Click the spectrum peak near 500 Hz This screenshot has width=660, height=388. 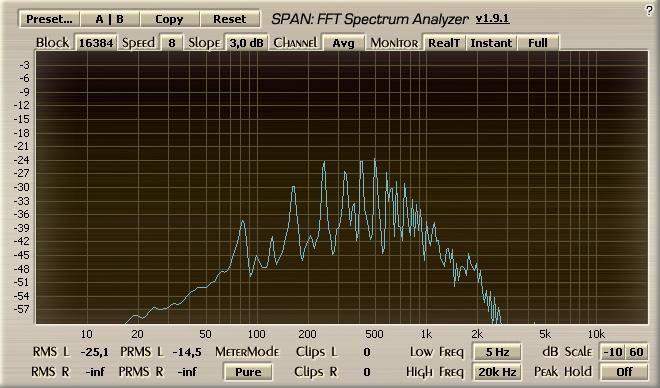(375, 159)
